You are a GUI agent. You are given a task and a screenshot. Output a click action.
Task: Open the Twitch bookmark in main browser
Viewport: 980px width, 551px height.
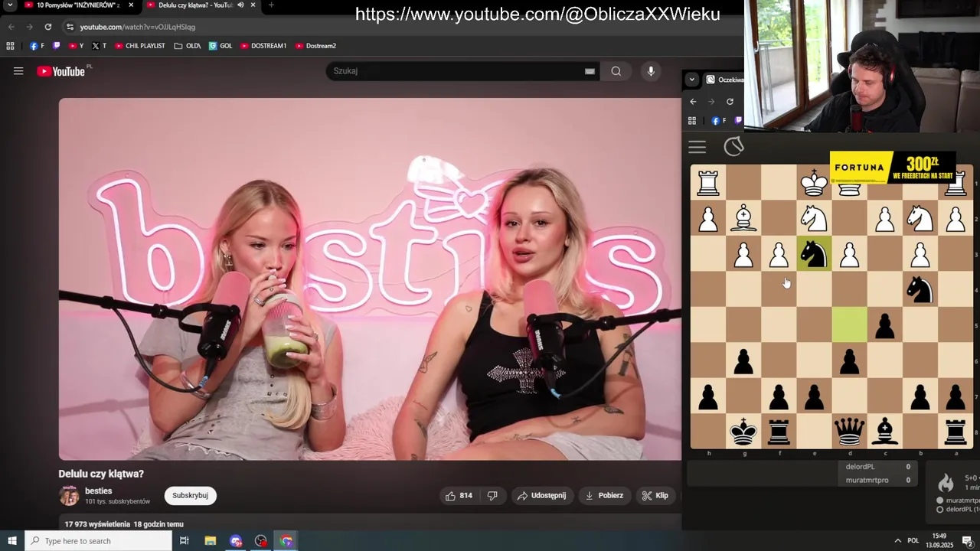click(x=56, y=46)
